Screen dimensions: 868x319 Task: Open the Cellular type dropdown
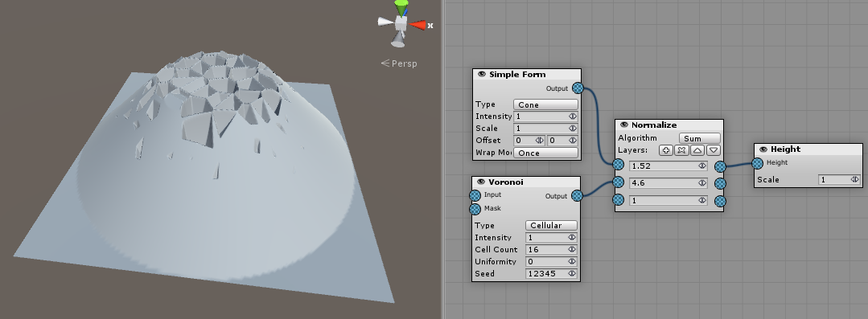551,225
